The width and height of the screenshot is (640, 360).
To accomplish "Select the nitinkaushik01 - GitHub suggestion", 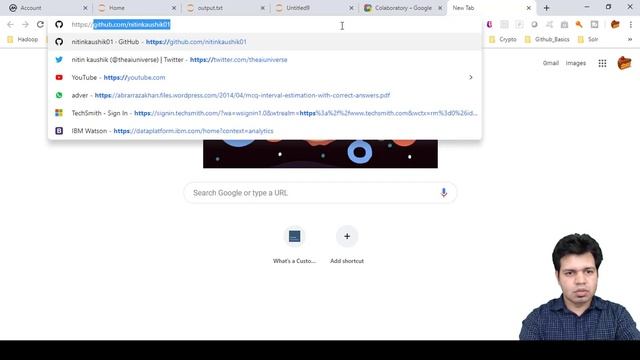I will point(264,42).
